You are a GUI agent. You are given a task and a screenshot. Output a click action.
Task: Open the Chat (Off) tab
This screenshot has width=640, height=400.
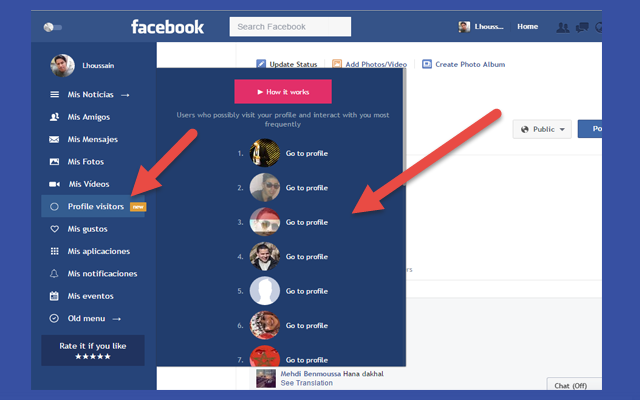[x=574, y=385]
